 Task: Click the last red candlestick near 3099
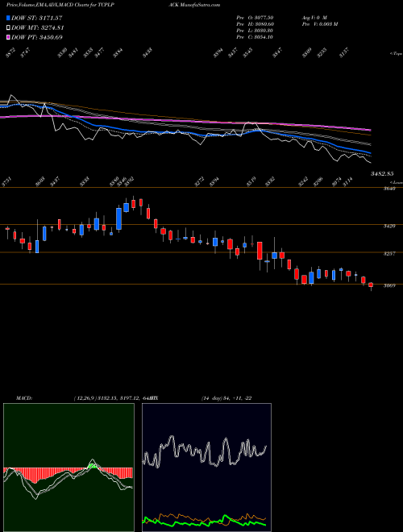(x=371, y=285)
